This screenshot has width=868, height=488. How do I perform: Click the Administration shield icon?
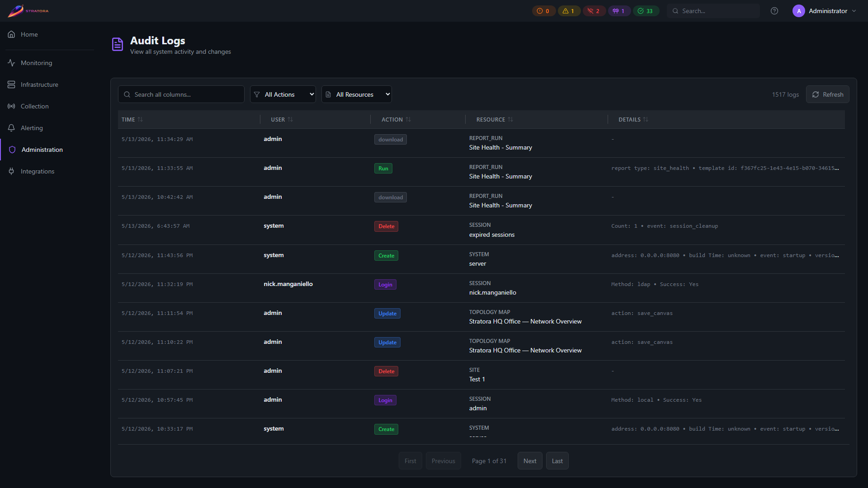(12, 150)
